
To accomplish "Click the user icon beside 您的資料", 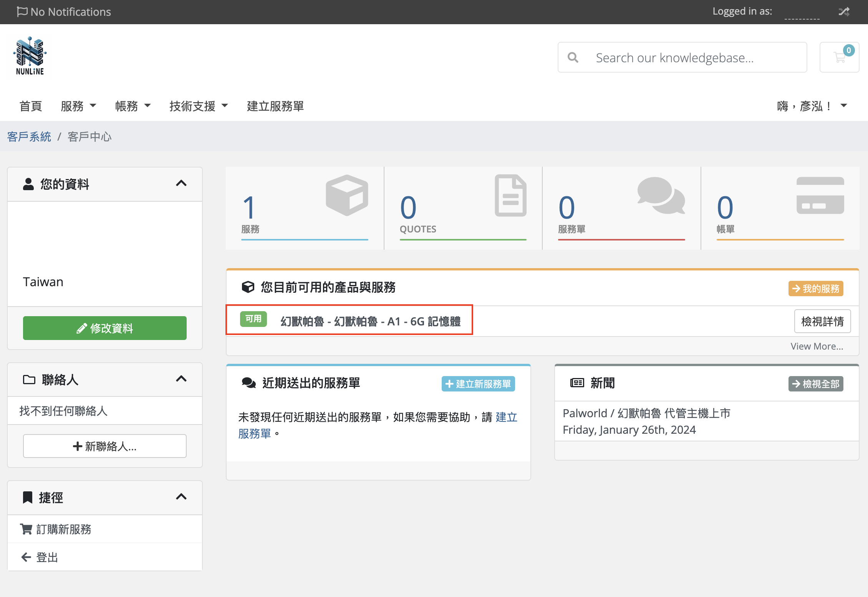I will point(28,184).
